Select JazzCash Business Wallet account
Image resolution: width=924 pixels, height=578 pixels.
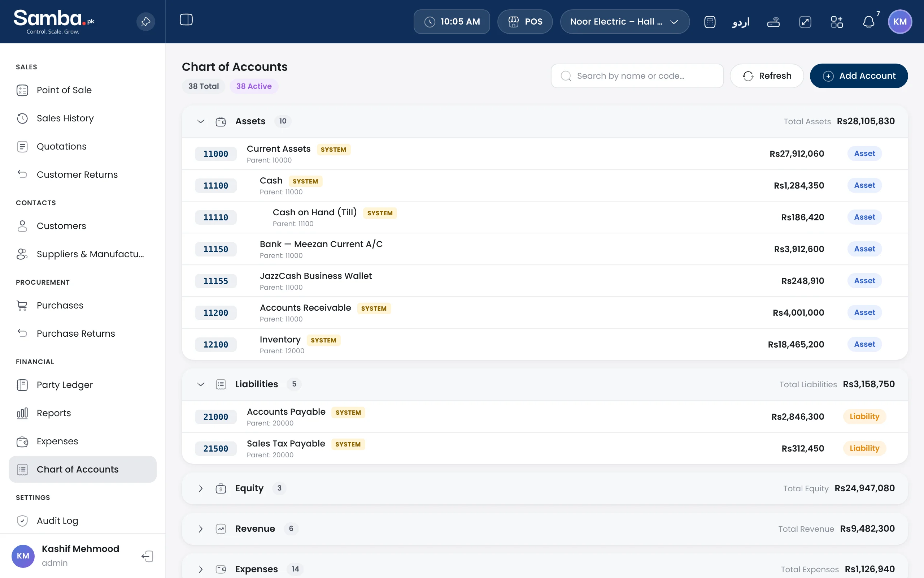pos(545,281)
